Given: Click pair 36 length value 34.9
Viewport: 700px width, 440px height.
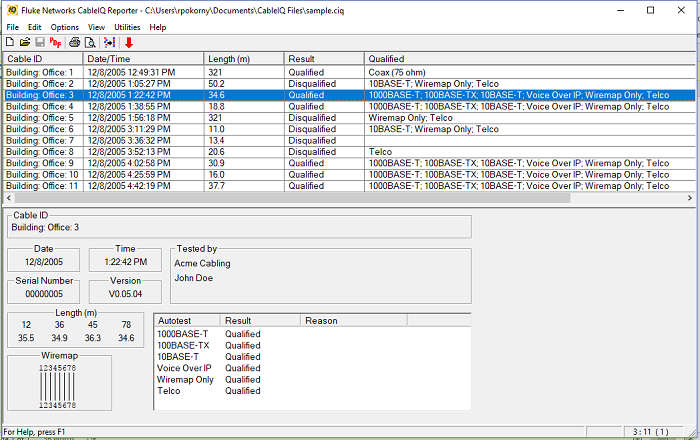Looking at the screenshot, I should 59,338.
